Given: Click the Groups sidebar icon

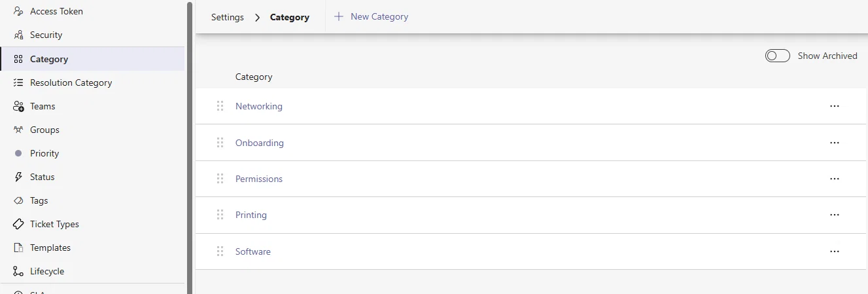Looking at the screenshot, I should point(18,130).
